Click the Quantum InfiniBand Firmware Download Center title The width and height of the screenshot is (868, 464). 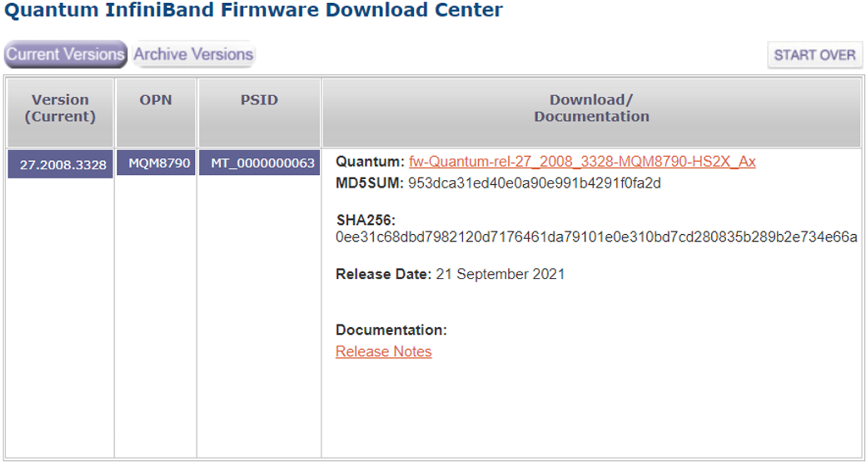pyautogui.click(x=253, y=10)
